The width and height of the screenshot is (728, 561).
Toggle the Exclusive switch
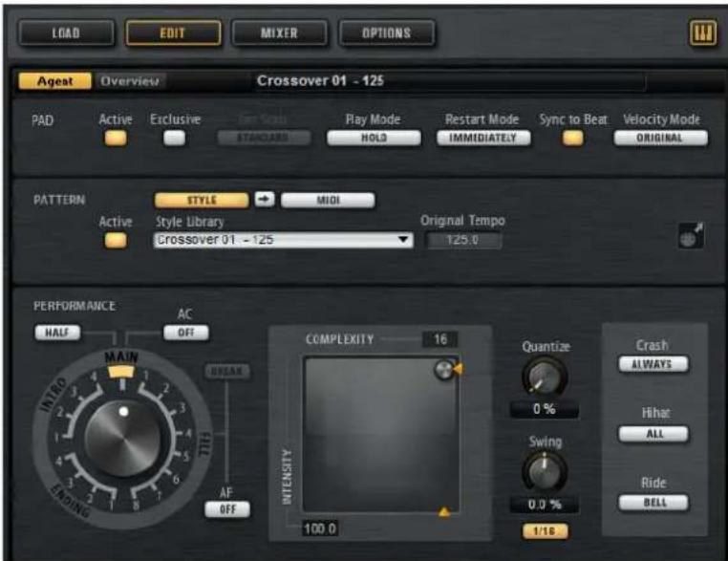pos(175,138)
